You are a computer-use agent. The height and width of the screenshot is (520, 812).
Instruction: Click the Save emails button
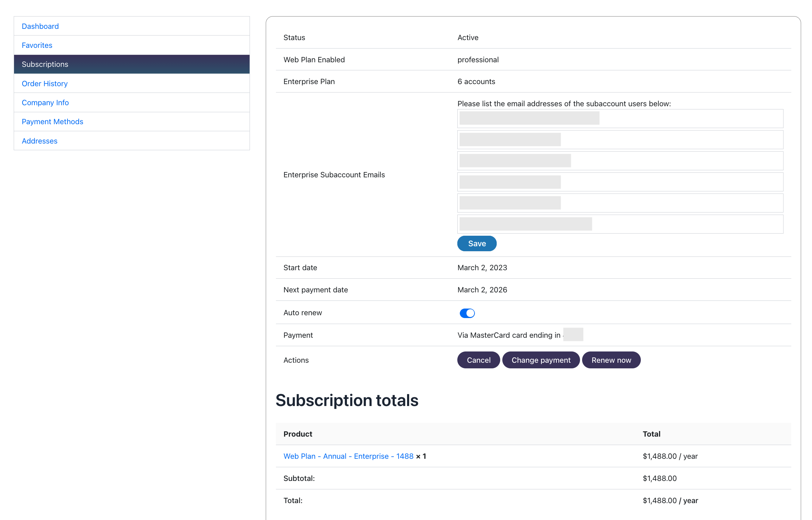coord(477,243)
